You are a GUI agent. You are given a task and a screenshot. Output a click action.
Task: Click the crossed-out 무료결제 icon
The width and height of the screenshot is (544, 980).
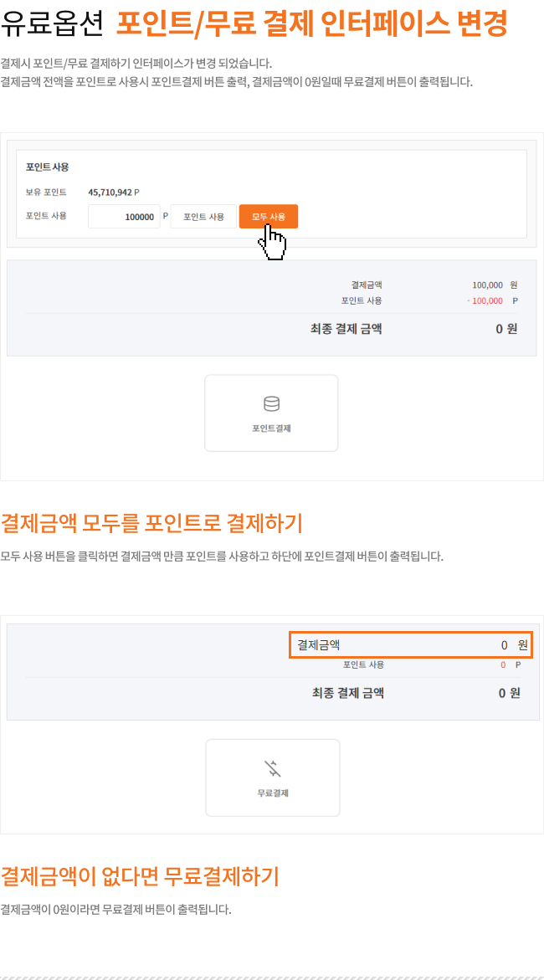click(273, 769)
